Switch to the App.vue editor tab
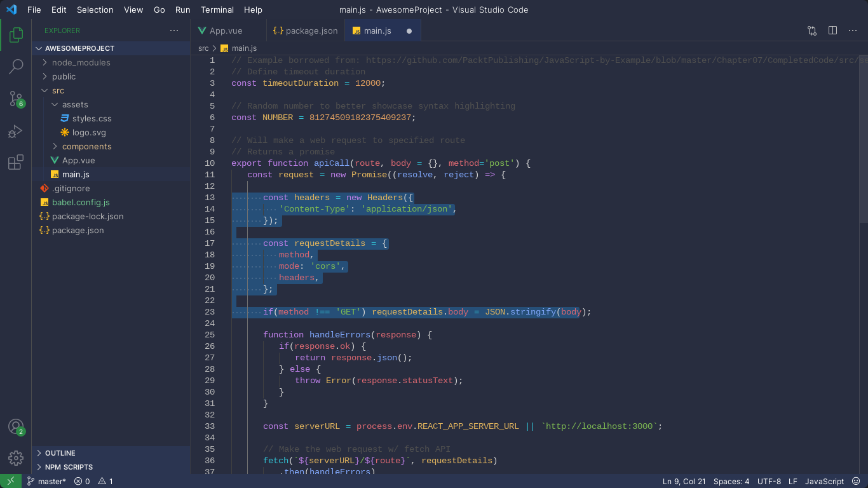 pyautogui.click(x=228, y=30)
